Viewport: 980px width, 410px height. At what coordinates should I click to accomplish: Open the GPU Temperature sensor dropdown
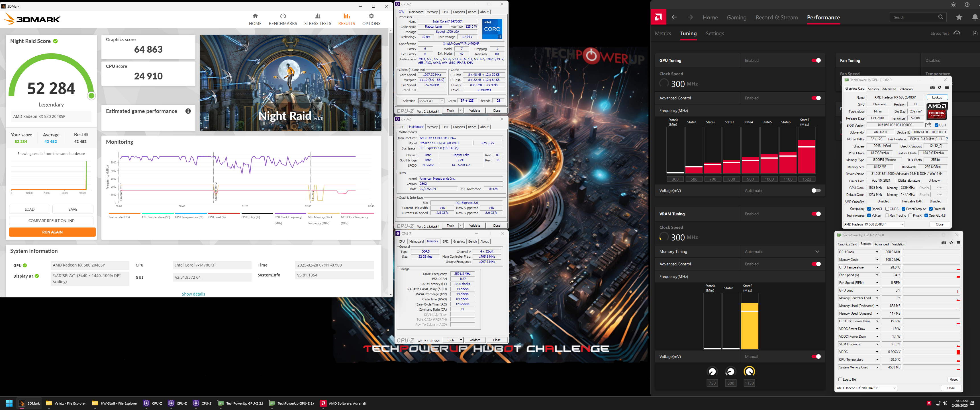pos(877,267)
